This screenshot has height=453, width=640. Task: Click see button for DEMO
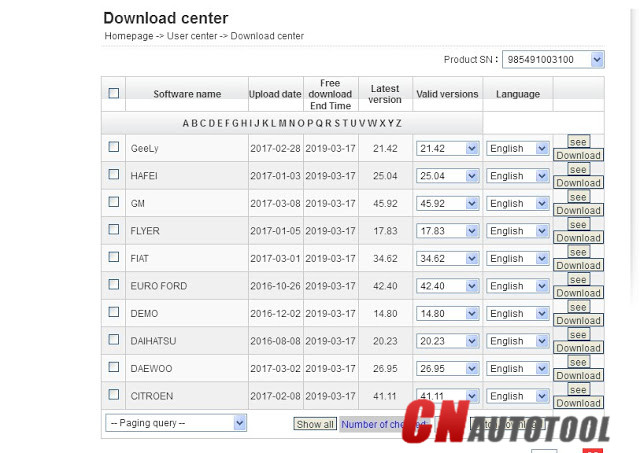[578, 307]
